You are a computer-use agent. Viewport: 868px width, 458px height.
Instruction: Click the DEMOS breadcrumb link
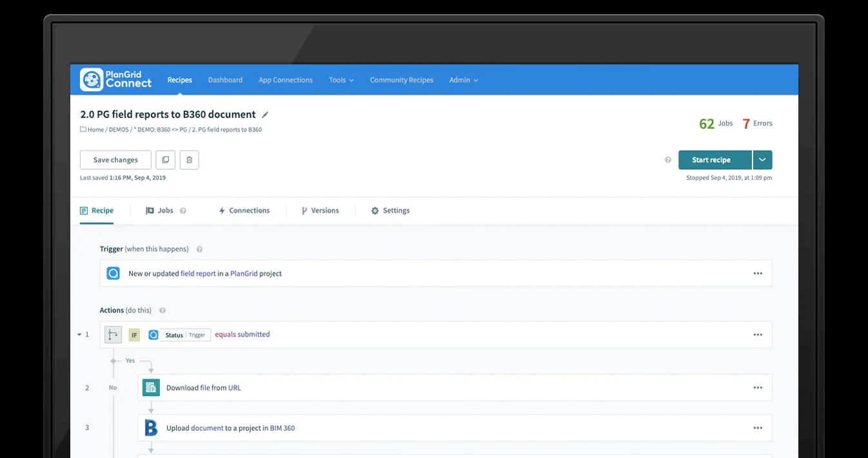click(119, 130)
